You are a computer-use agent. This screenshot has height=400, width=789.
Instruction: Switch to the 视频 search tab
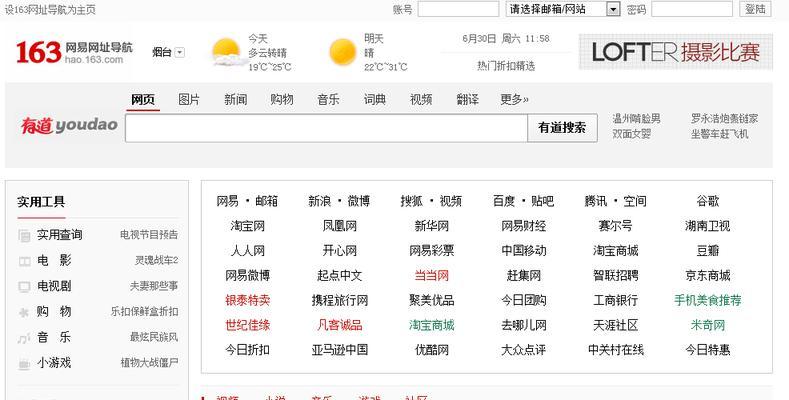click(421, 100)
